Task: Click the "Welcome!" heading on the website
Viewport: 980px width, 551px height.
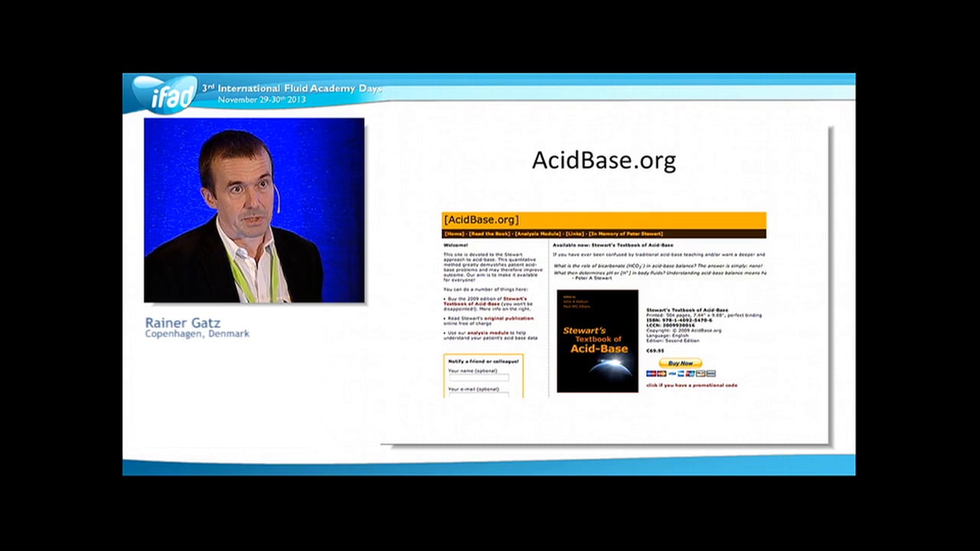Action: point(455,245)
